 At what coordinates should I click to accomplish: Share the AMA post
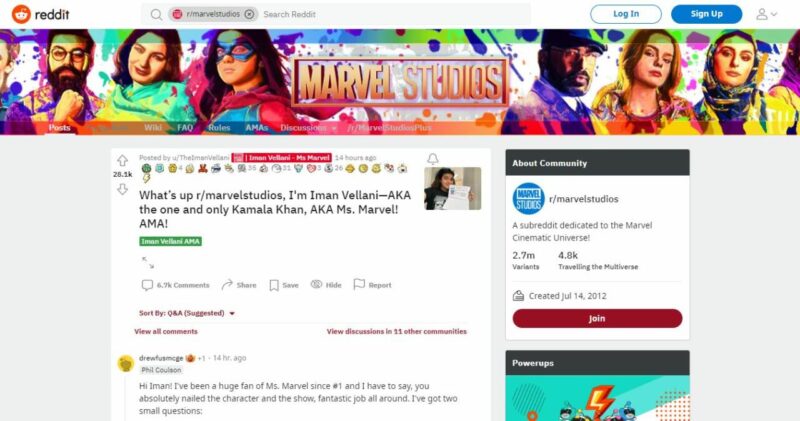pyautogui.click(x=238, y=285)
